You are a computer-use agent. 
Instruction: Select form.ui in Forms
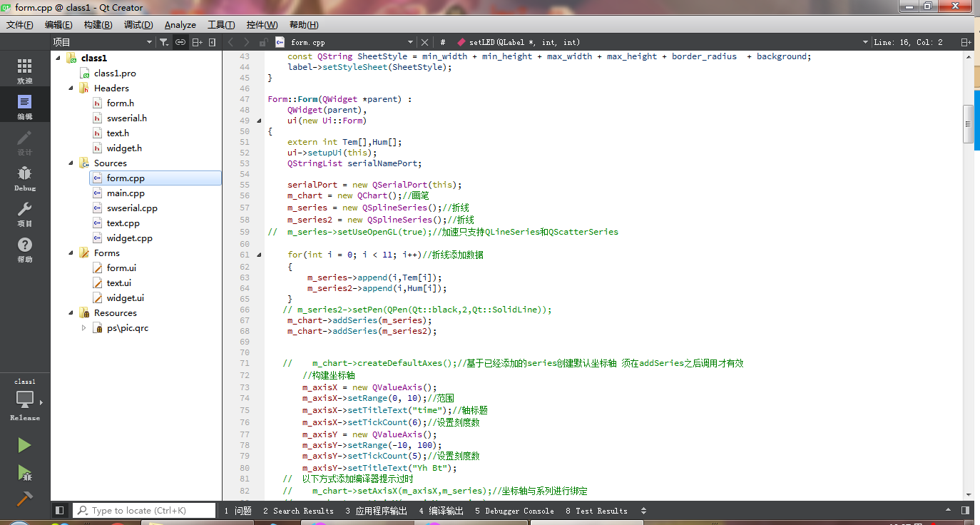coord(121,268)
